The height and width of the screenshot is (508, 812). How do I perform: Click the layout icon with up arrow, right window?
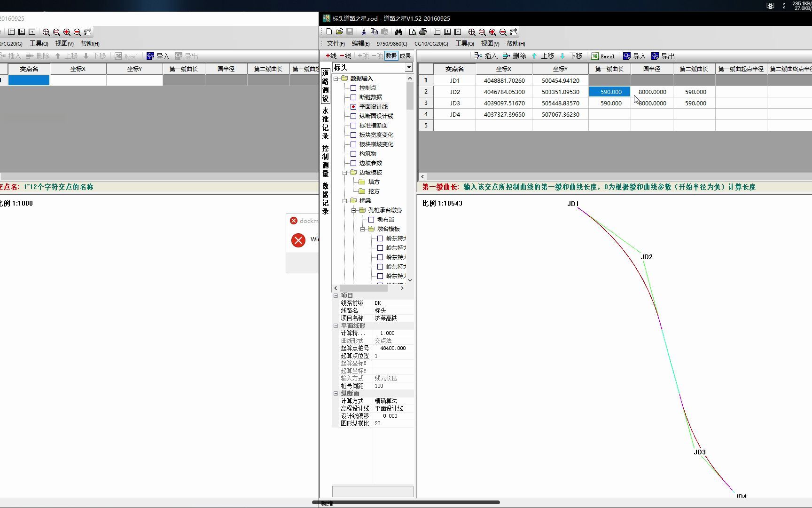(x=458, y=32)
